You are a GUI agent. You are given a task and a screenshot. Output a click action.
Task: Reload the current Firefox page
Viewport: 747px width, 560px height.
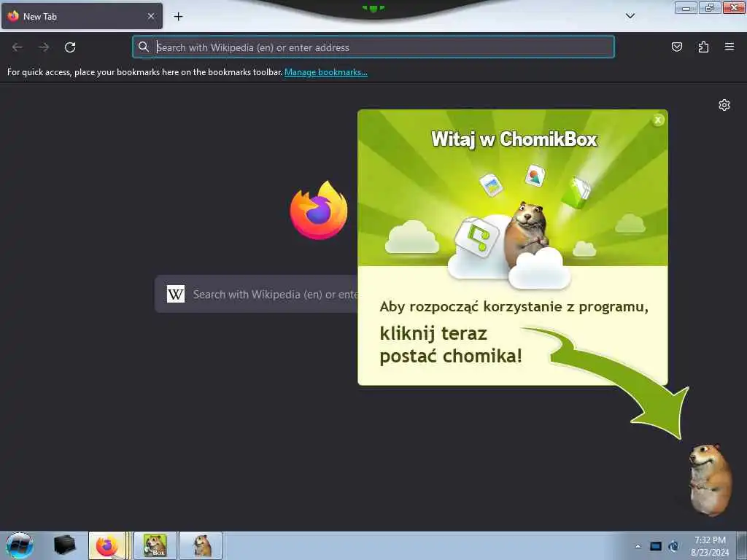(70, 47)
